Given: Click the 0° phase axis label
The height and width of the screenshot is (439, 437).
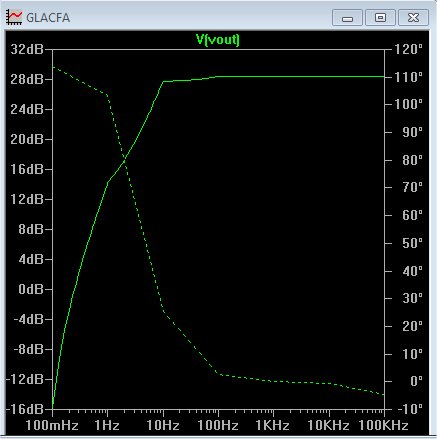Looking at the screenshot, I should coord(416,381).
